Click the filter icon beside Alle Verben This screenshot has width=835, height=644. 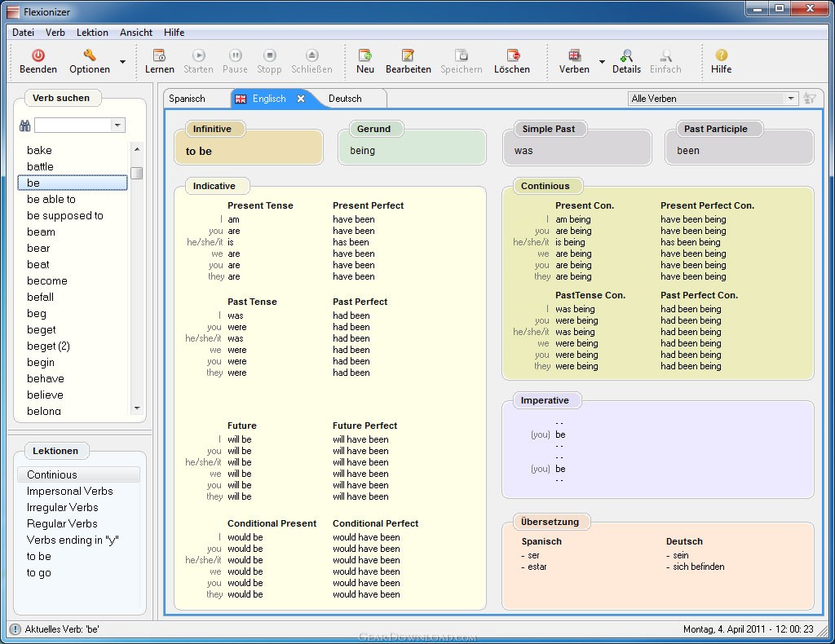[x=810, y=99]
